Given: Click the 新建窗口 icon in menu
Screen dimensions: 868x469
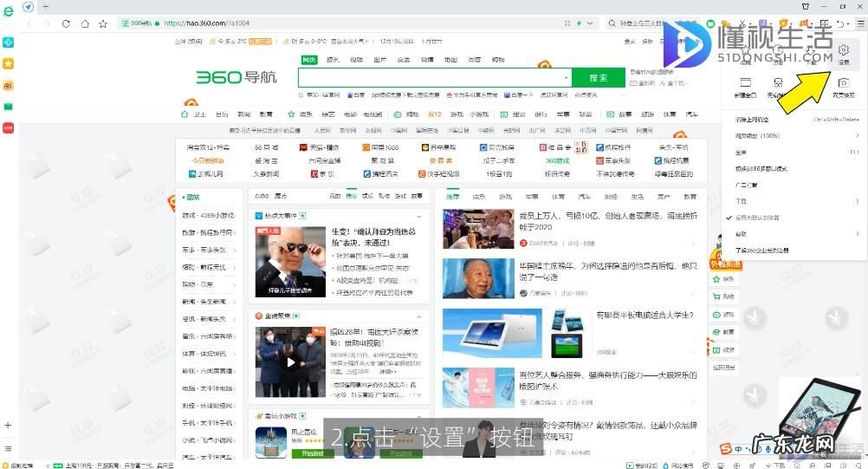Looking at the screenshot, I should pyautogui.click(x=745, y=82).
